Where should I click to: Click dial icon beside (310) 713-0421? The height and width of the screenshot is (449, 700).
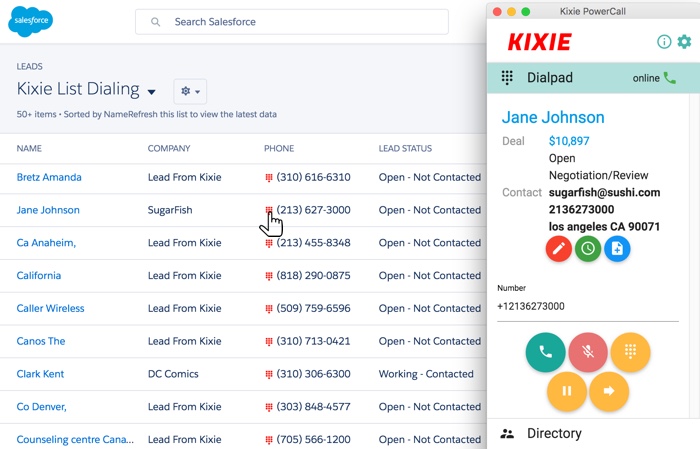click(269, 341)
